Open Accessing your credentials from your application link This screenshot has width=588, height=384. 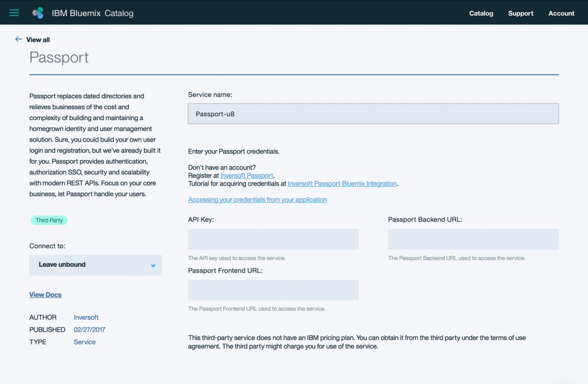tap(257, 199)
